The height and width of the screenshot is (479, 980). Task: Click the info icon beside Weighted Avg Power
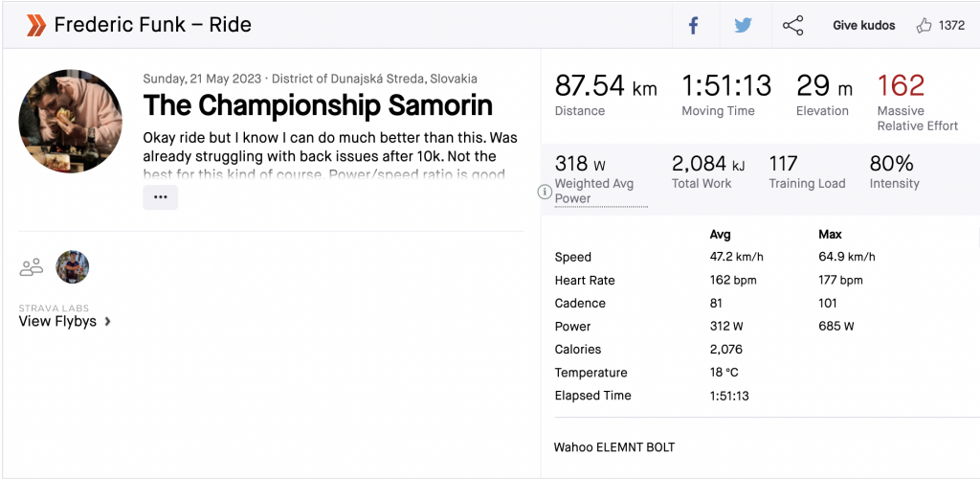tap(545, 192)
